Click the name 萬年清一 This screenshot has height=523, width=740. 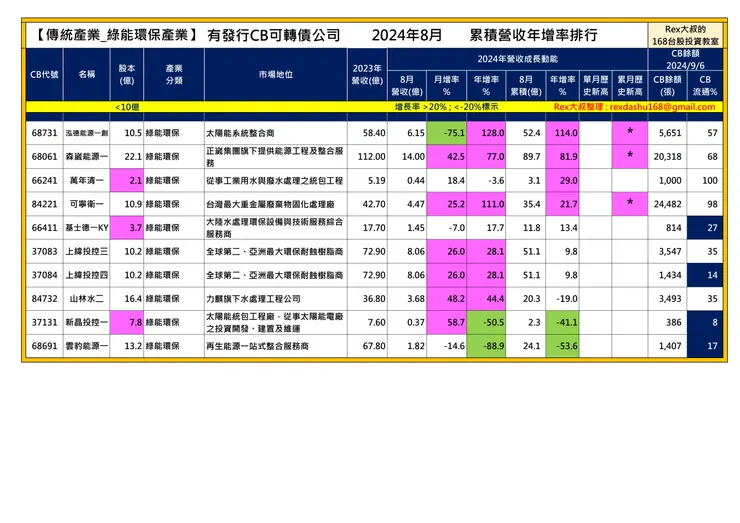coord(86,180)
